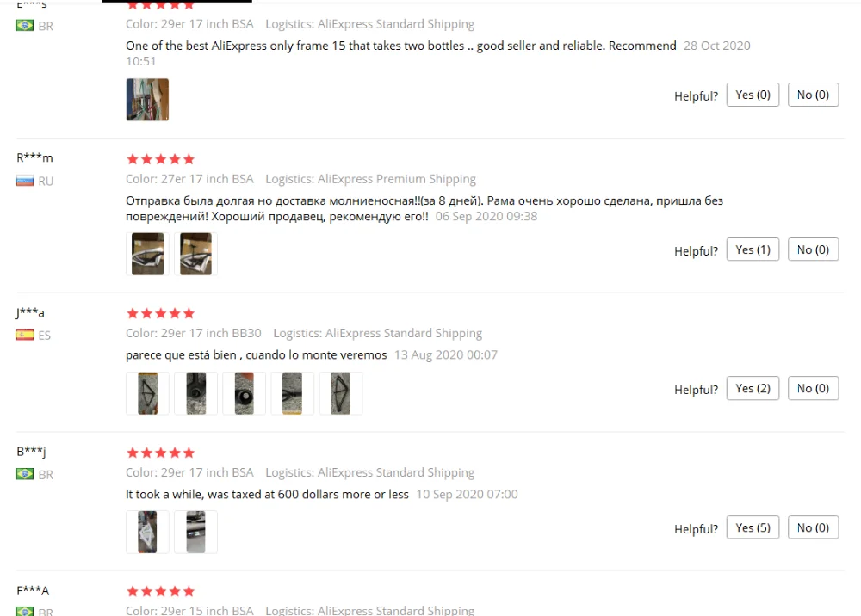Screen dimensions: 861x616
Task: Vote Yes (5) on B***j's review
Action: [x=753, y=527]
